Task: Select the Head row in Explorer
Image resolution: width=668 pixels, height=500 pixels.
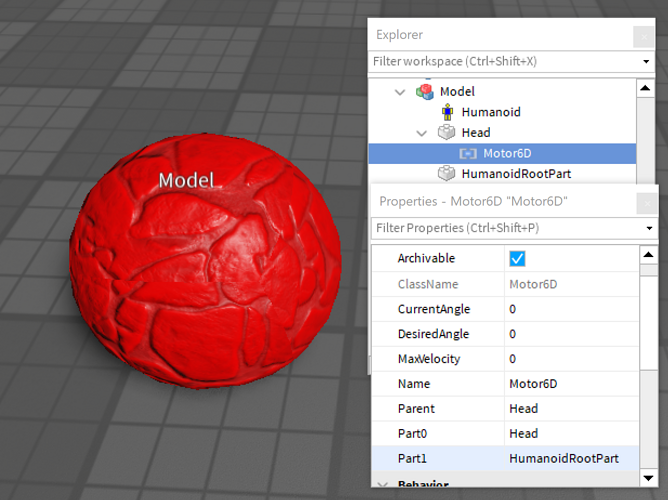Action: pos(502,132)
